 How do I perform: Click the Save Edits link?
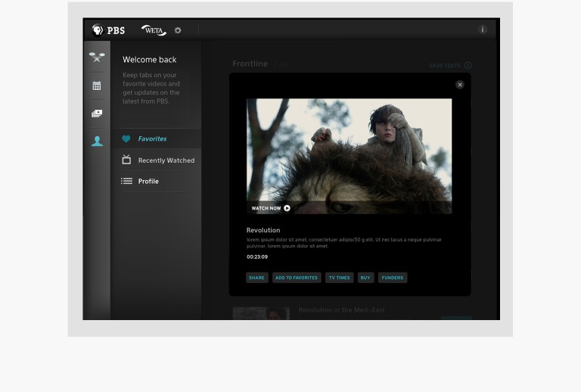tap(450, 66)
